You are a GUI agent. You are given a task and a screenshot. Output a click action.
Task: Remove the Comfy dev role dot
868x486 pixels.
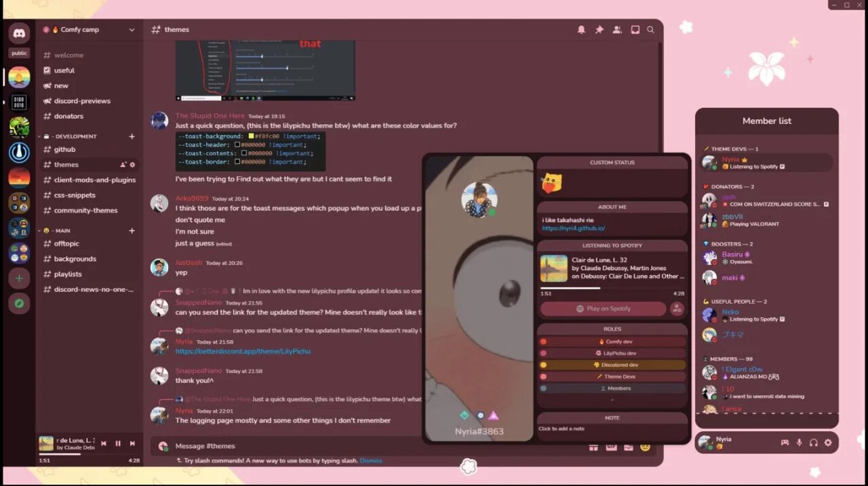click(x=543, y=342)
